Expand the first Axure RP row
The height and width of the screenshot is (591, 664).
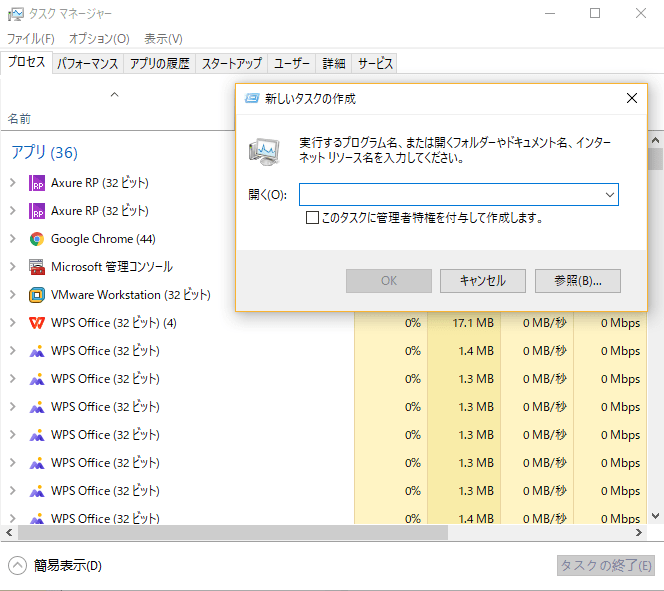[x=13, y=183]
